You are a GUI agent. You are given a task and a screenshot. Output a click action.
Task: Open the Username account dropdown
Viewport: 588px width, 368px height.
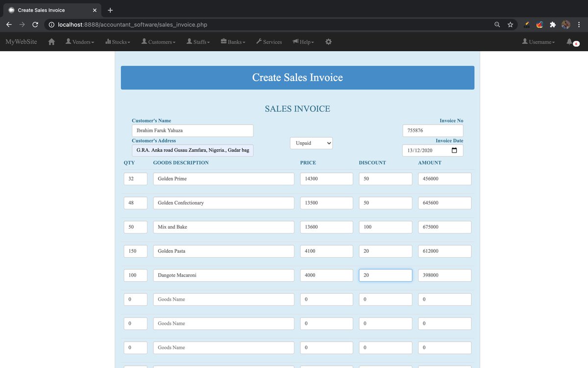click(x=539, y=42)
